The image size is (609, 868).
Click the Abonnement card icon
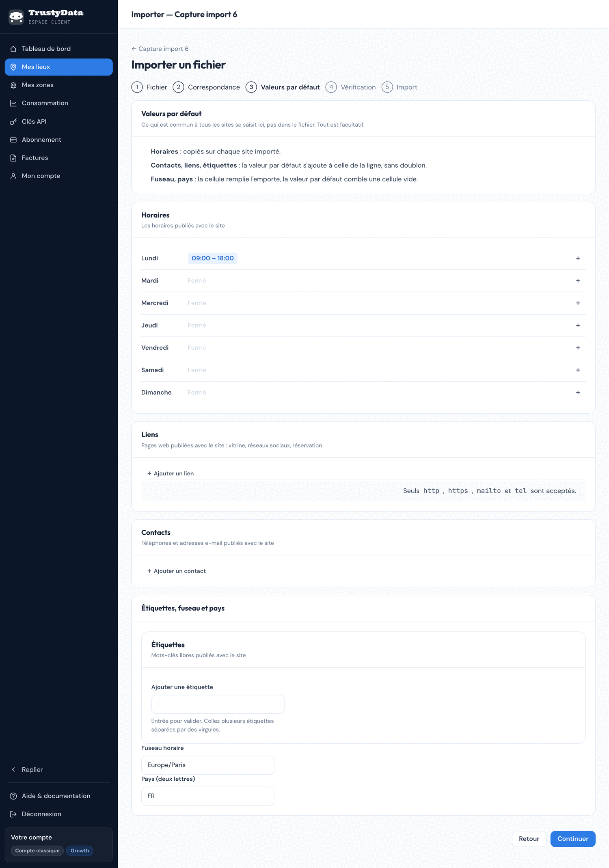point(13,140)
